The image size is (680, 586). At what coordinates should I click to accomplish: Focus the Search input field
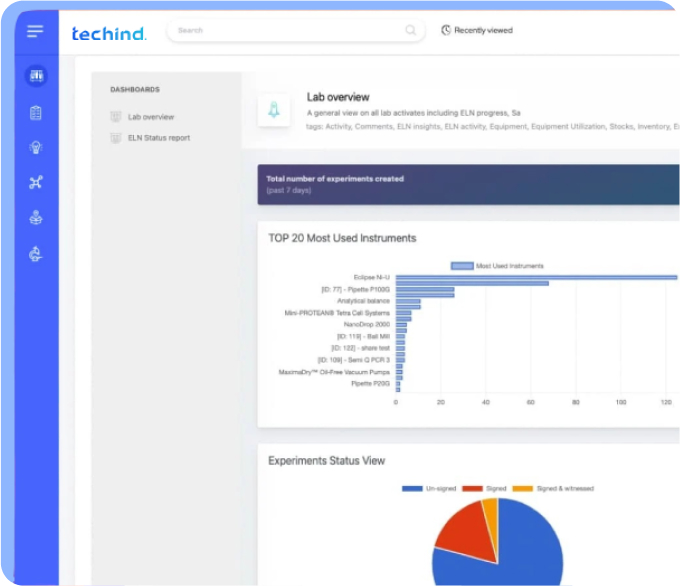pos(296,30)
